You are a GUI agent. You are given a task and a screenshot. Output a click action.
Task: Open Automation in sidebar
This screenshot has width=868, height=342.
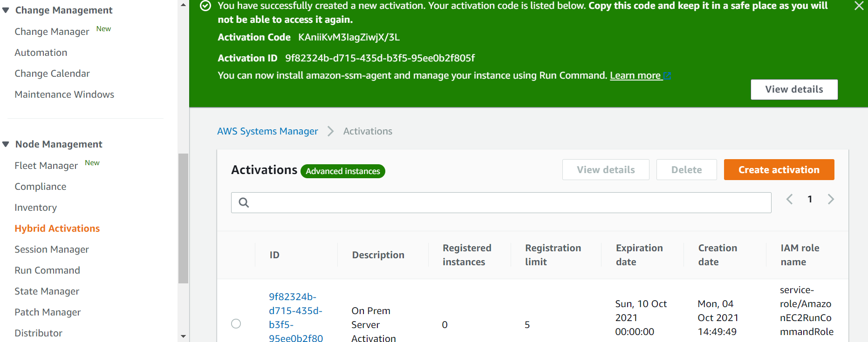pos(41,53)
